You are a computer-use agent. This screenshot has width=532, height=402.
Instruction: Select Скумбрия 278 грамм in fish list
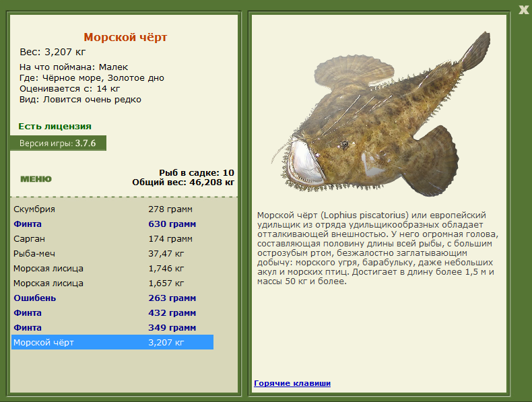(112, 209)
